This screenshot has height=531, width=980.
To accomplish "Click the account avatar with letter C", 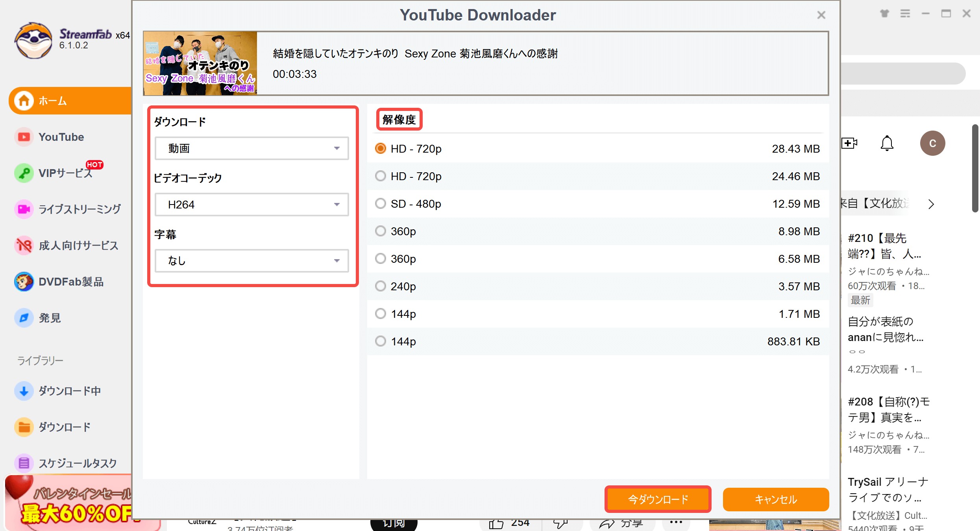I will point(933,143).
